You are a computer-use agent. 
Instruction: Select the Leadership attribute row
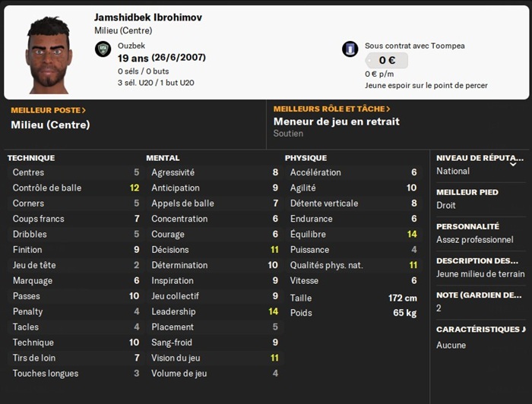point(214,311)
